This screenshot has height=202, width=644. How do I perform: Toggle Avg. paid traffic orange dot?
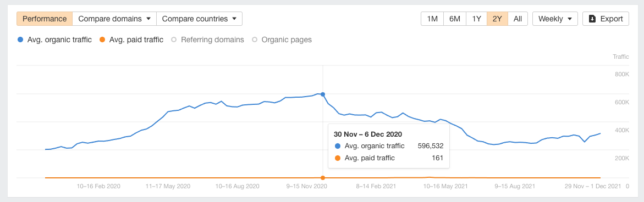(x=102, y=40)
